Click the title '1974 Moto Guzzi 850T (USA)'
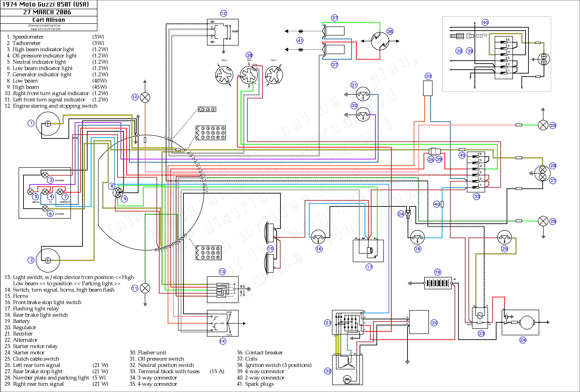This screenshot has width=580, height=392. (46, 4)
